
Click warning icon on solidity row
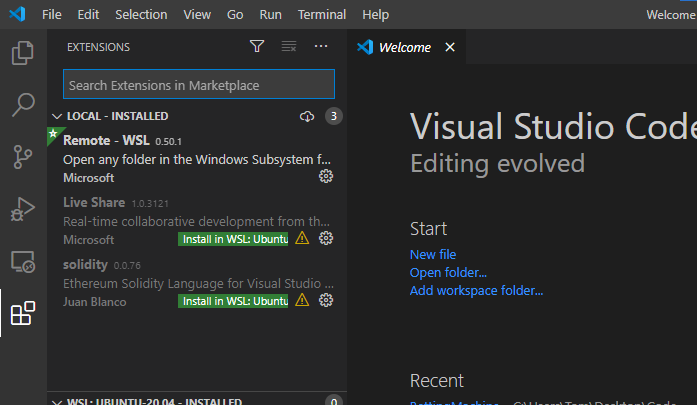pos(302,301)
